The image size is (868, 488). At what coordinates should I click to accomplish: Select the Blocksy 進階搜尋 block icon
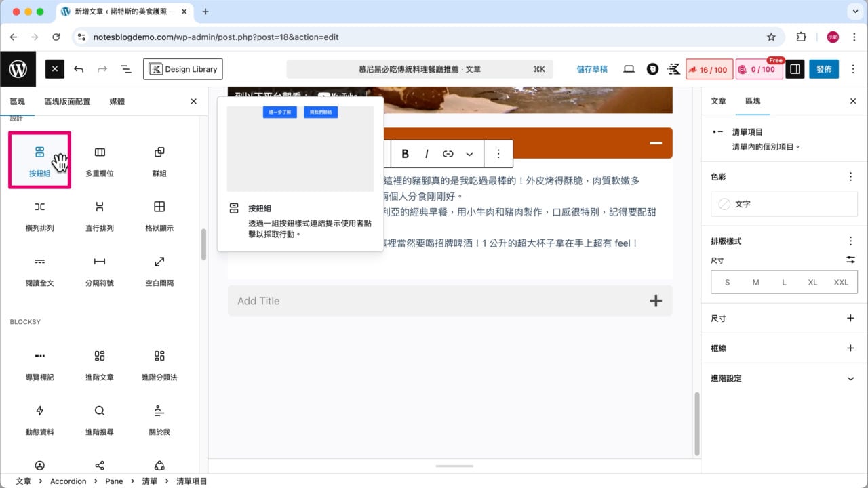point(99,418)
